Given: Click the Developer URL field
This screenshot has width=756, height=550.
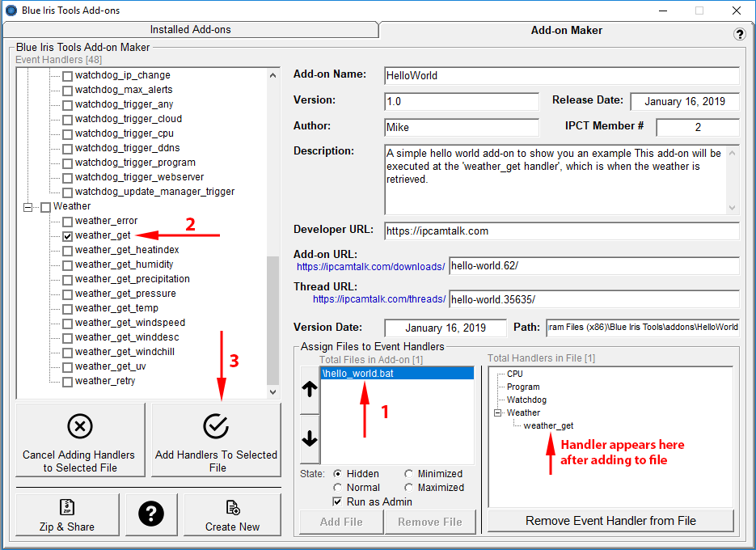Looking at the screenshot, I should coord(562,231).
